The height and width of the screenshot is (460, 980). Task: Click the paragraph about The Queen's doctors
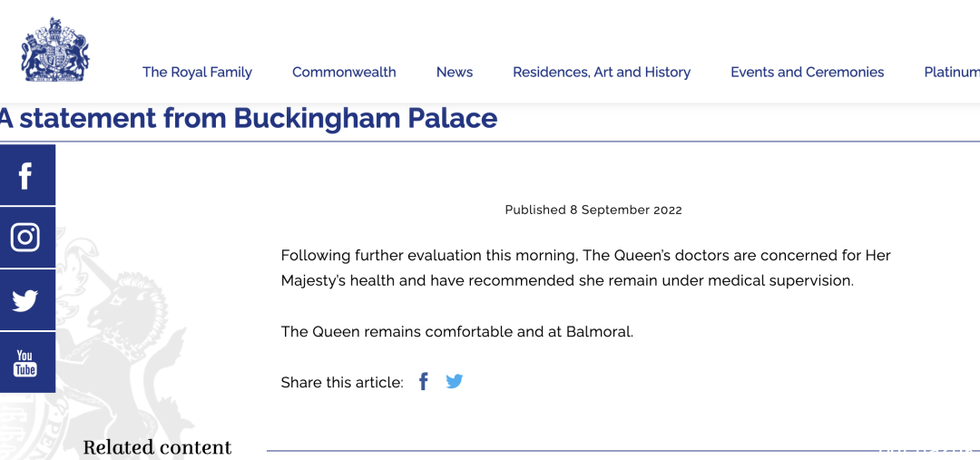coord(585,269)
